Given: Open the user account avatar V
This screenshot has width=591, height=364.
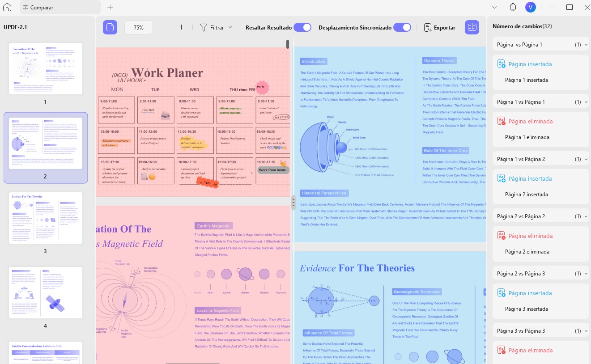Looking at the screenshot, I should (x=531, y=7).
